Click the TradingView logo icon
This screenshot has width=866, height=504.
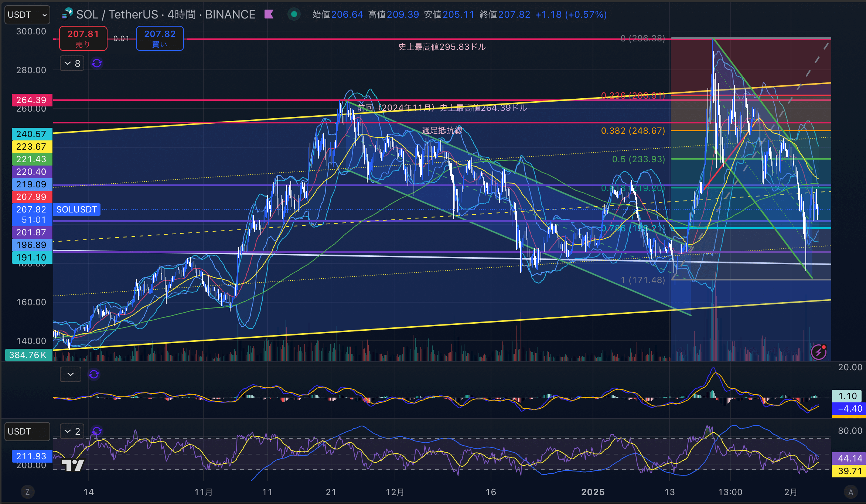coord(73,465)
